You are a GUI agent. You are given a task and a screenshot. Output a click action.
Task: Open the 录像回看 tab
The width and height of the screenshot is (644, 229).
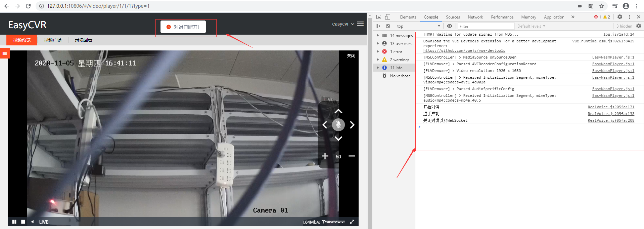pyautogui.click(x=84, y=40)
